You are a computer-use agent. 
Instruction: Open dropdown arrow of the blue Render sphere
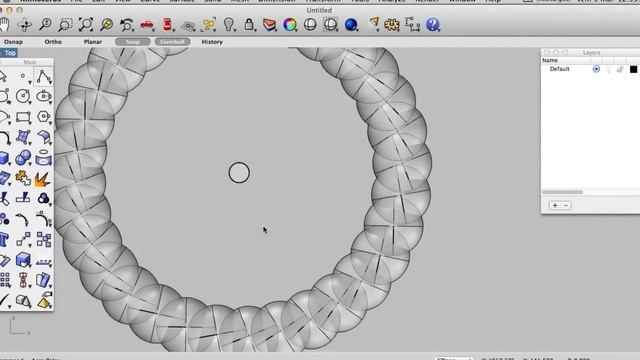tap(357, 30)
